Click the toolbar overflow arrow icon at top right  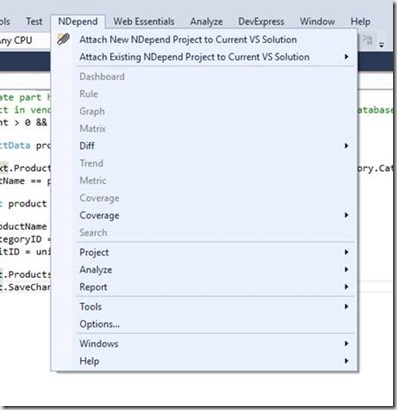381,45
